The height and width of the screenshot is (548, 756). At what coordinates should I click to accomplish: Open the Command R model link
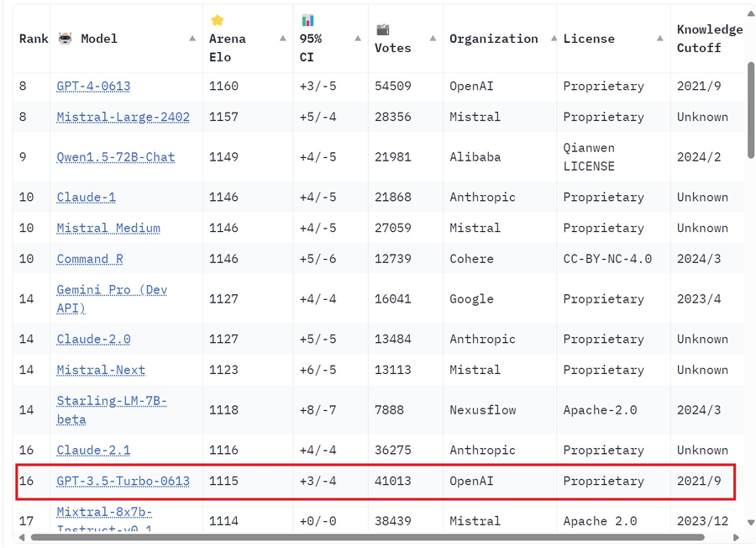click(x=90, y=259)
